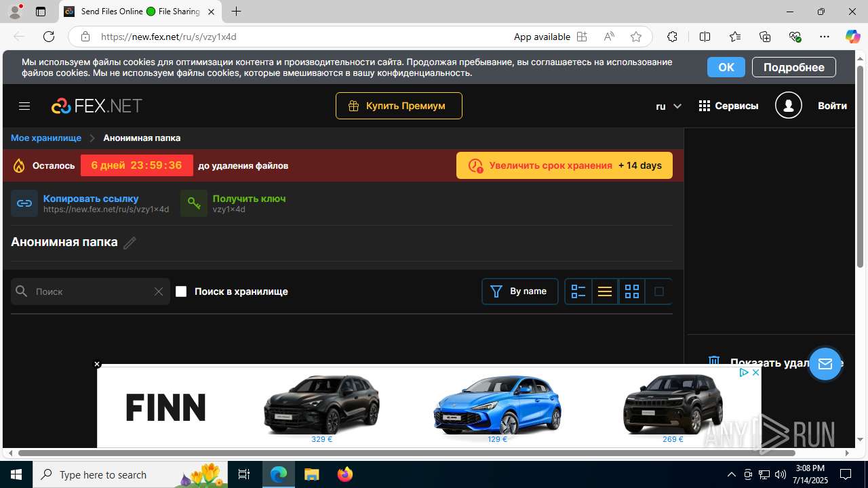Click Получить ключ
This screenshot has height=488, width=868.
tap(249, 199)
